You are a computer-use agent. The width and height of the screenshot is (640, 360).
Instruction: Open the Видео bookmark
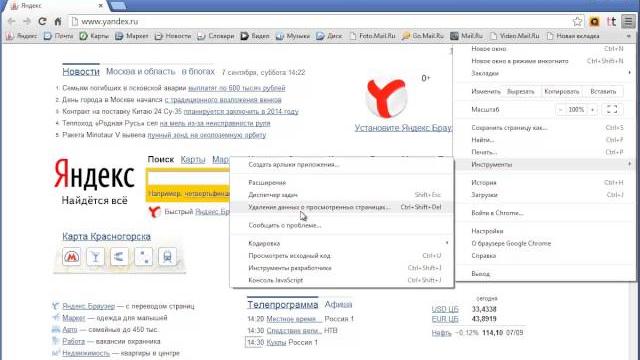click(x=255, y=36)
